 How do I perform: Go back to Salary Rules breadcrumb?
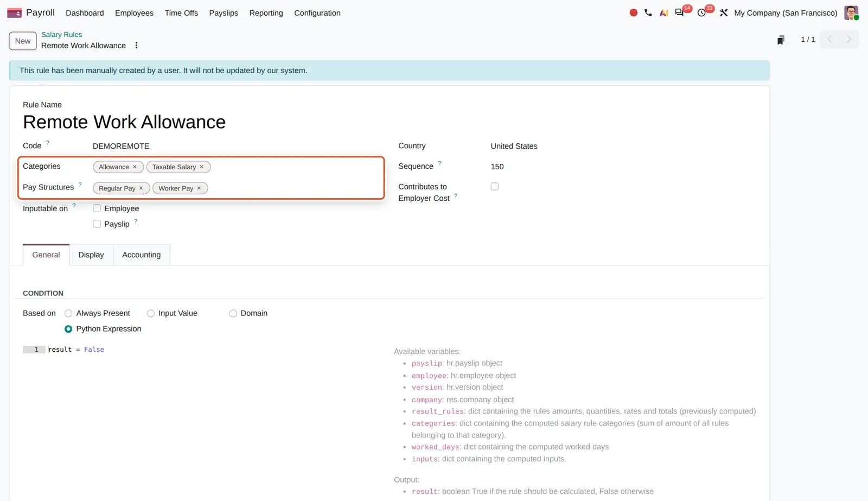(62, 34)
